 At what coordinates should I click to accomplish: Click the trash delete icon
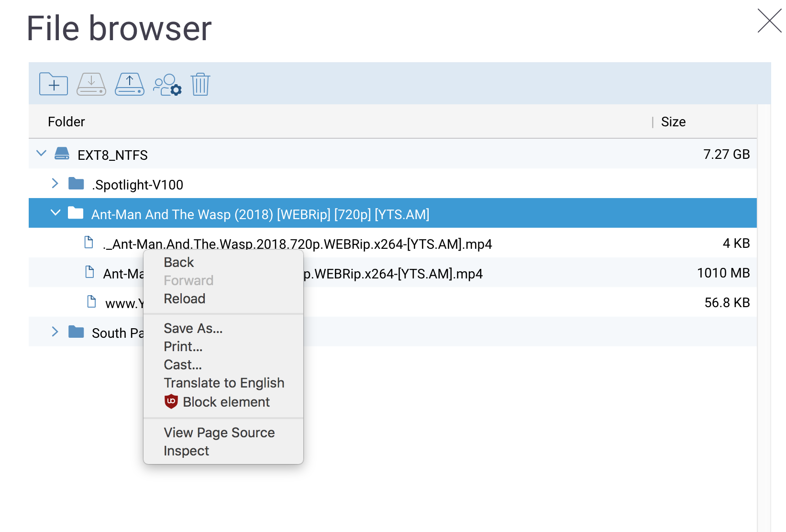(200, 84)
